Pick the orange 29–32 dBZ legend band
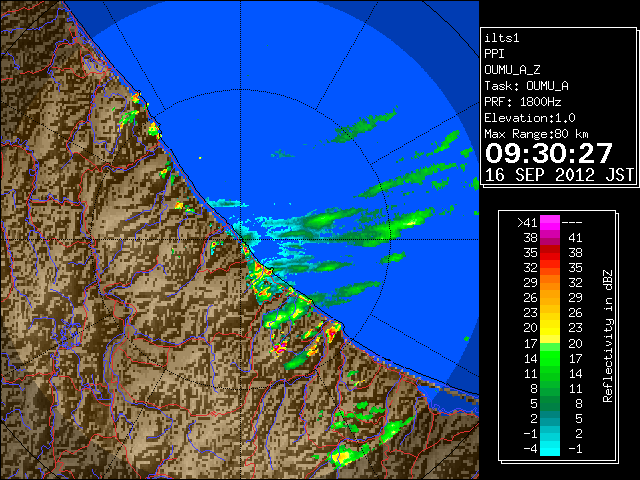Viewport: 640px width, 480px height. tap(550, 283)
